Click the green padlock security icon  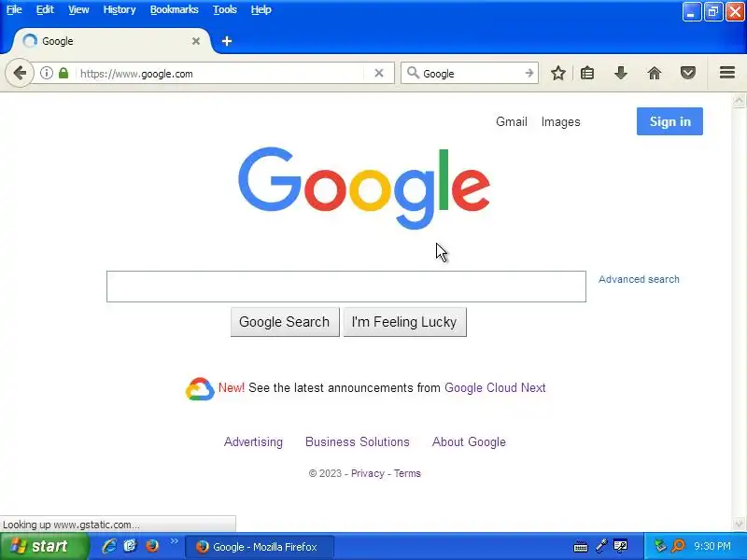click(63, 73)
